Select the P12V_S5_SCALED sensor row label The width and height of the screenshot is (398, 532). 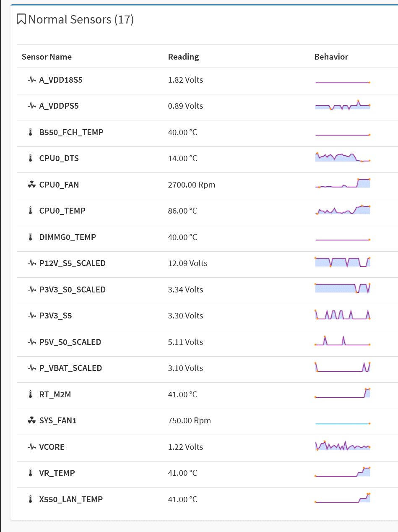pyautogui.click(x=72, y=263)
